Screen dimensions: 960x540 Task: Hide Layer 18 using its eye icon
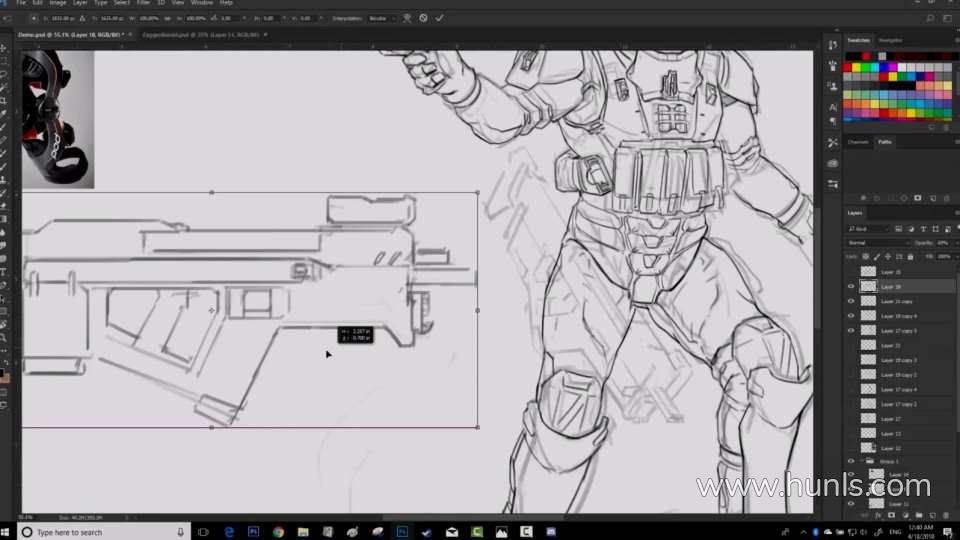pyautogui.click(x=851, y=287)
